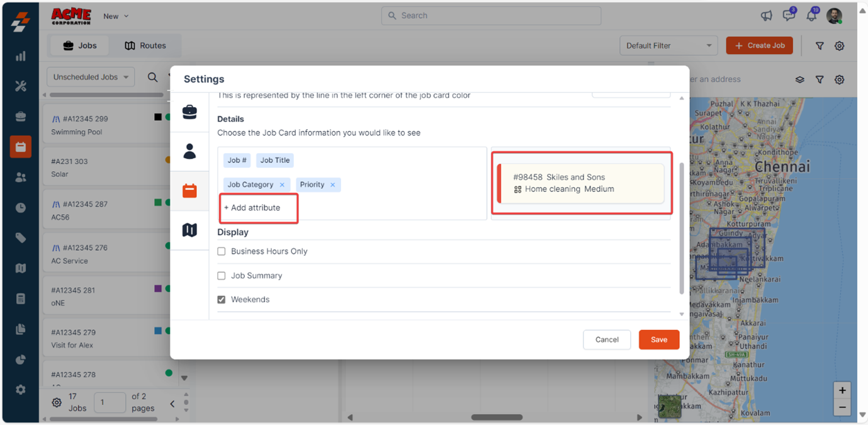Open the documents copy icon in sidebar
The width and height of the screenshot is (868, 425).
click(x=21, y=329)
